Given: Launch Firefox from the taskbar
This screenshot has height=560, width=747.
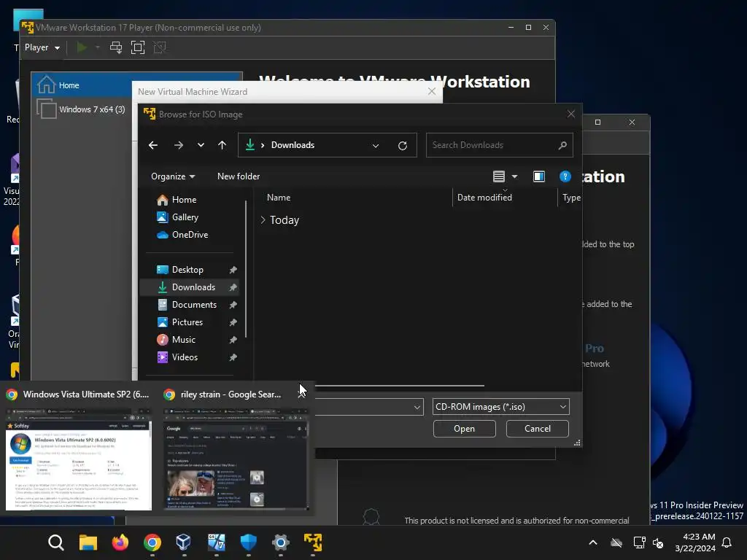Looking at the screenshot, I should coord(120,542).
